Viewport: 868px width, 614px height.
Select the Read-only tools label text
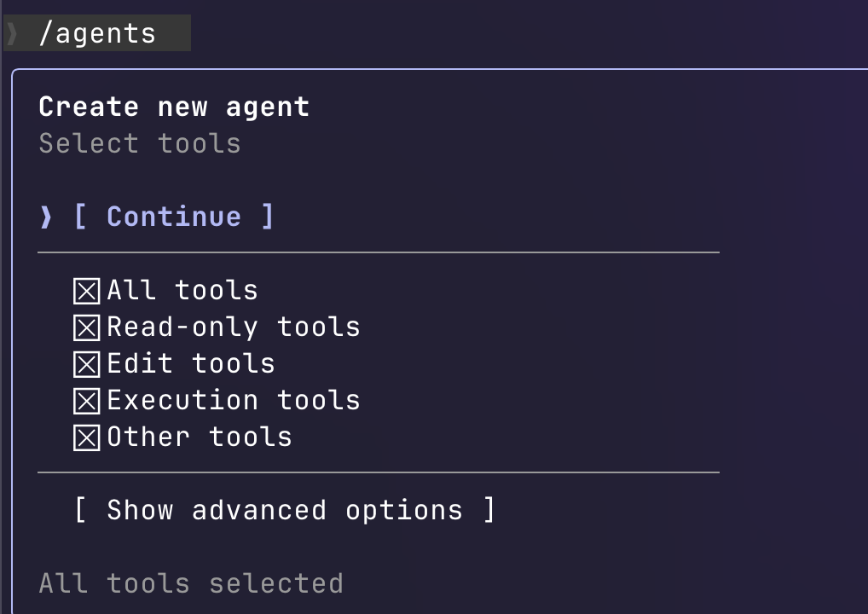coord(234,327)
